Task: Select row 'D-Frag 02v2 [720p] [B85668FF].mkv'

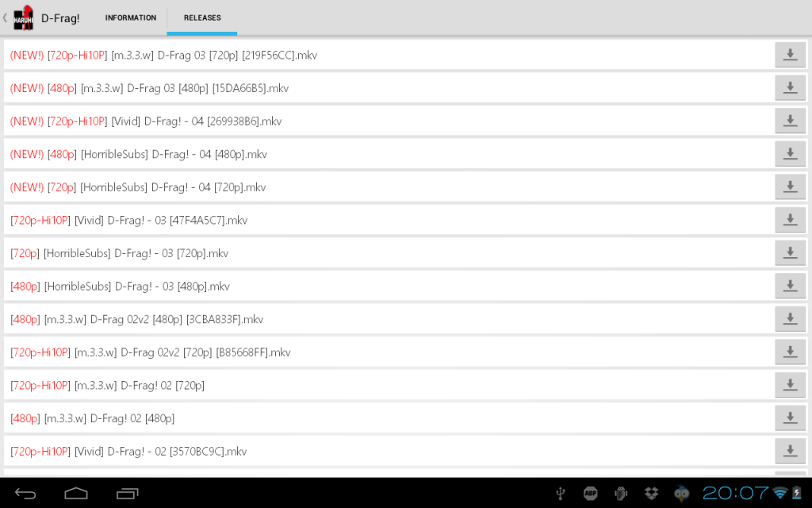Action: (389, 352)
